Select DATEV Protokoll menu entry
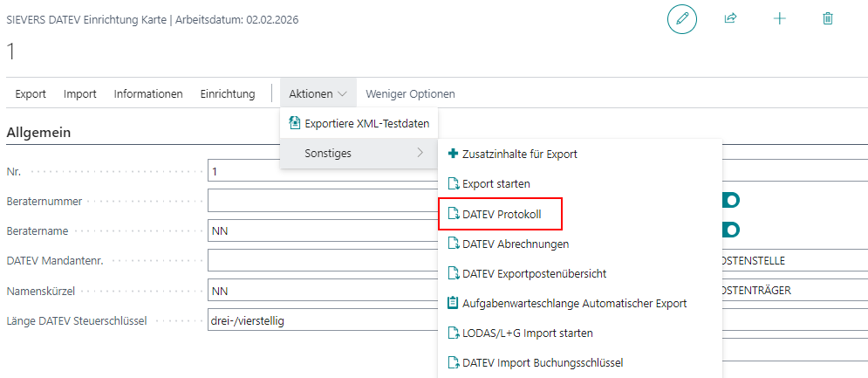868x378 pixels. 500,214
